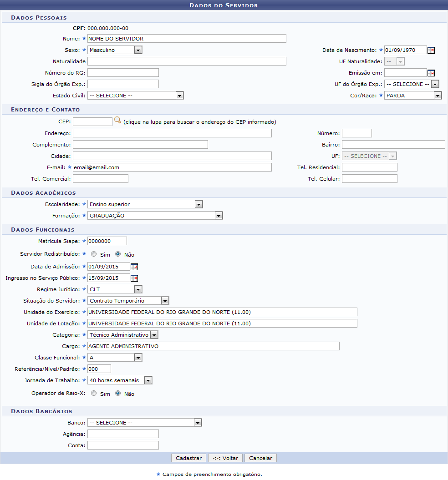Click the magnifier to search CEP address
Screen dimensions: 448x480
[x=117, y=121]
